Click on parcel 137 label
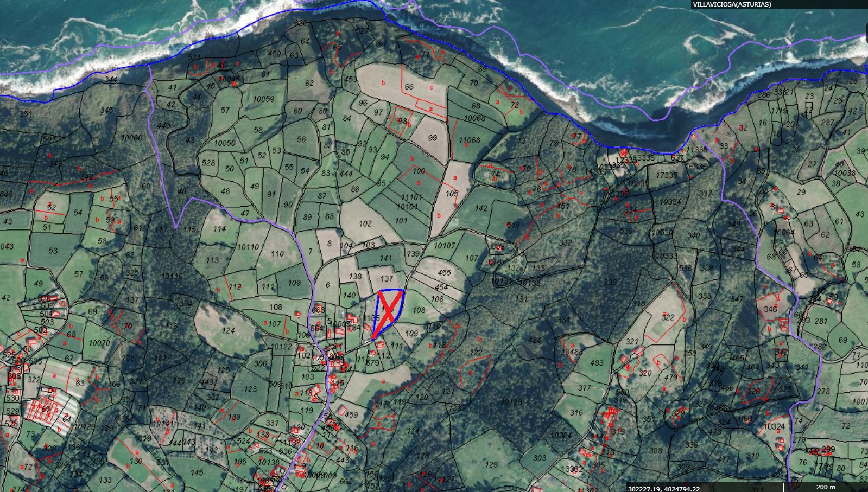This screenshot has width=868, height=492. coord(387,278)
